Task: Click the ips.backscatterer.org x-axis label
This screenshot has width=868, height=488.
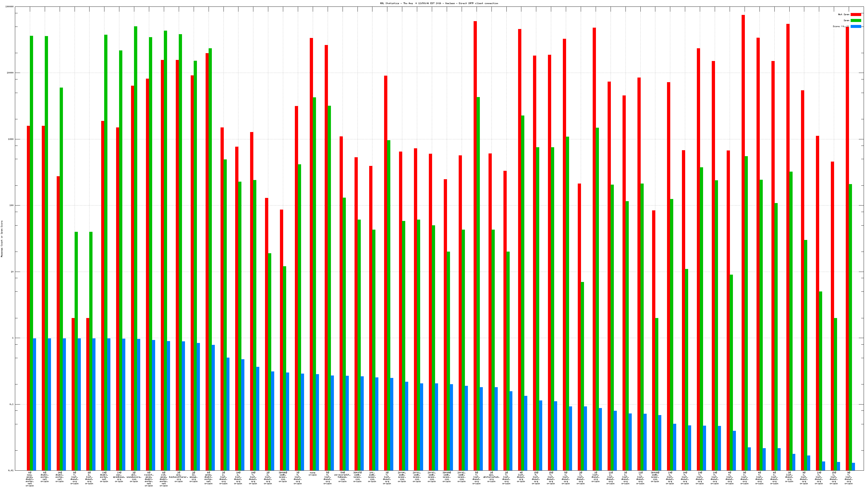Action: (178, 477)
